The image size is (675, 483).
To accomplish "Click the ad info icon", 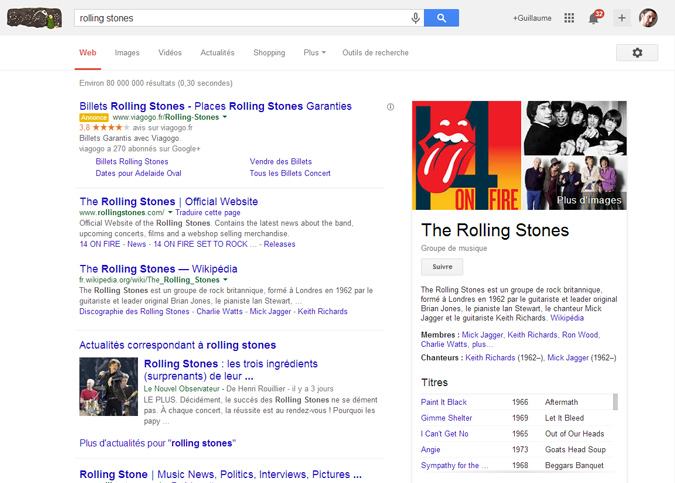I will pos(390,106).
